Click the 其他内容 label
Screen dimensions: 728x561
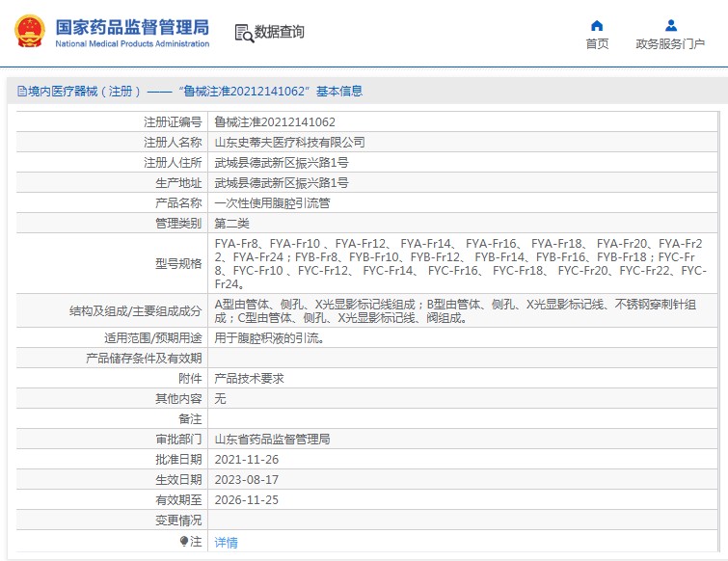pyautogui.click(x=178, y=399)
